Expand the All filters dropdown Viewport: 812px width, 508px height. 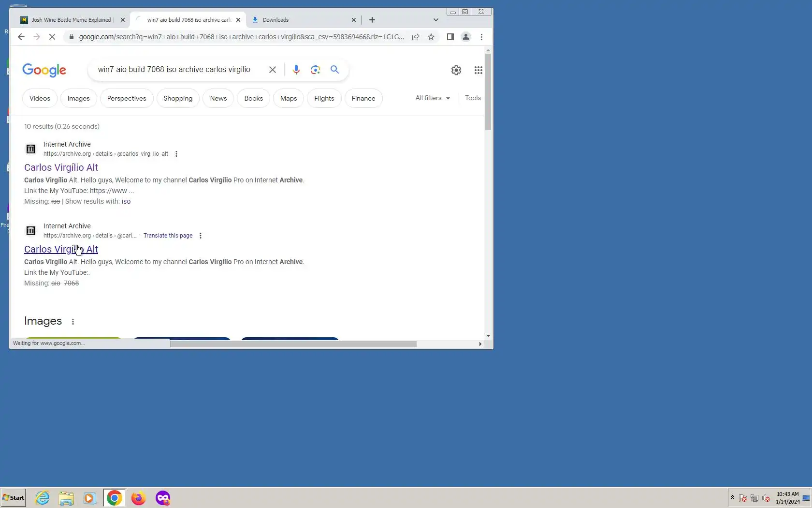(x=433, y=98)
